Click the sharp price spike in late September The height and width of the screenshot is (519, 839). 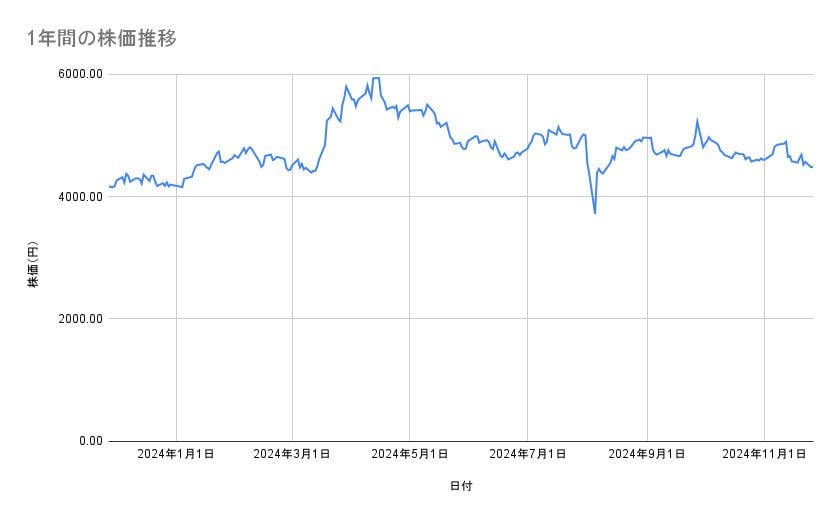pyautogui.click(x=697, y=121)
